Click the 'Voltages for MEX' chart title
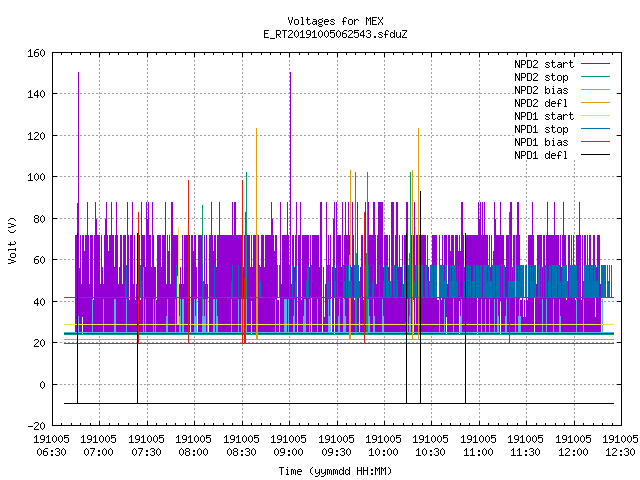The image size is (640, 480). (335, 21)
